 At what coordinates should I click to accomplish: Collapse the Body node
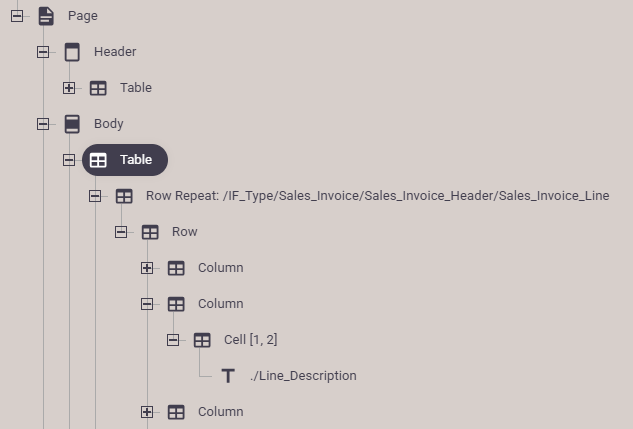(x=43, y=124)
